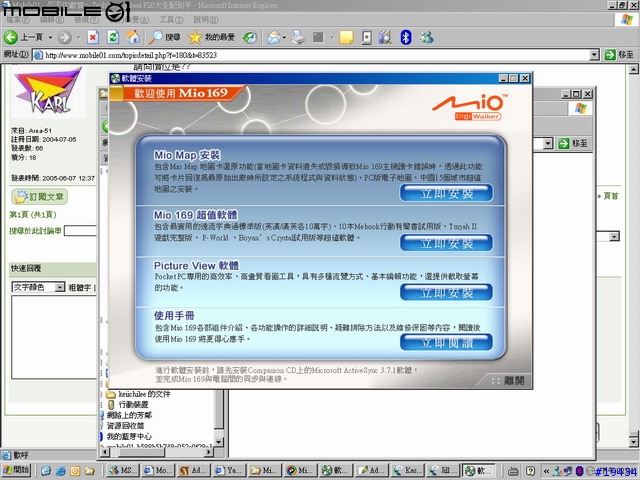Image resolution: width=640 pixels, height=480 pixels.
Task: Click the Go button in the background window
Action: pos(572,143)
